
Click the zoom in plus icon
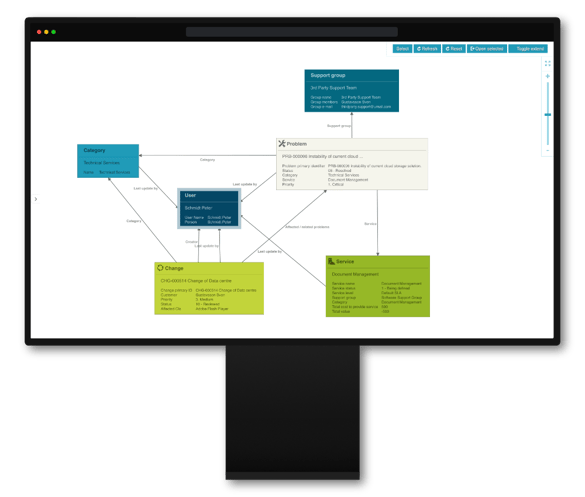547,76
